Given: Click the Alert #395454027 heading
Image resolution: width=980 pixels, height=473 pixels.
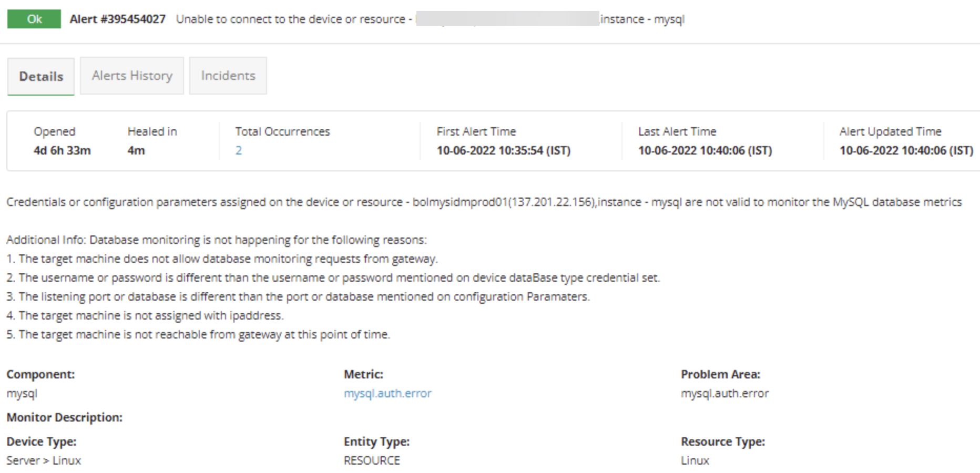Looking at the screenshot, I should (118, 19).
